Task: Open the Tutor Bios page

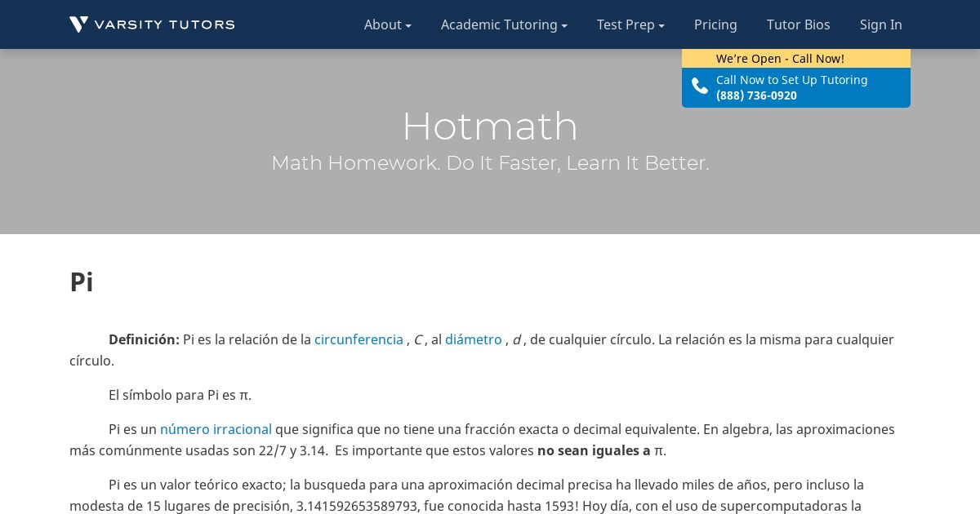Action: click(x=799, y=24)
